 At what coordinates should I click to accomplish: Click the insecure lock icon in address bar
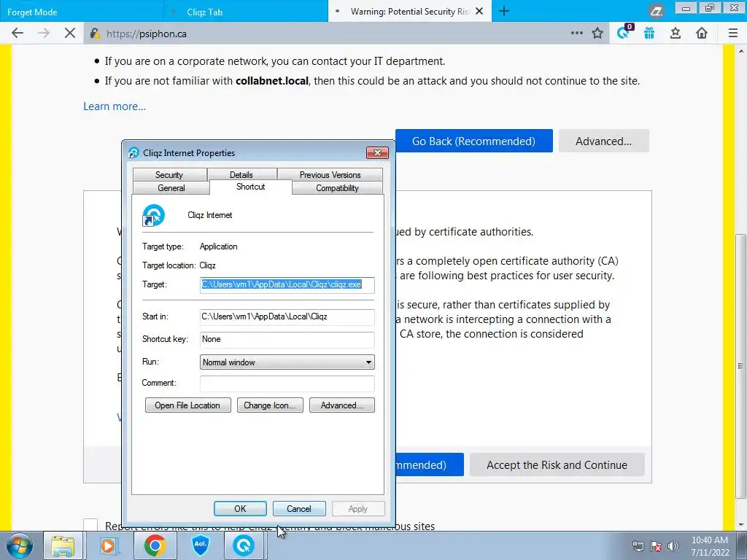pos(95,34)
